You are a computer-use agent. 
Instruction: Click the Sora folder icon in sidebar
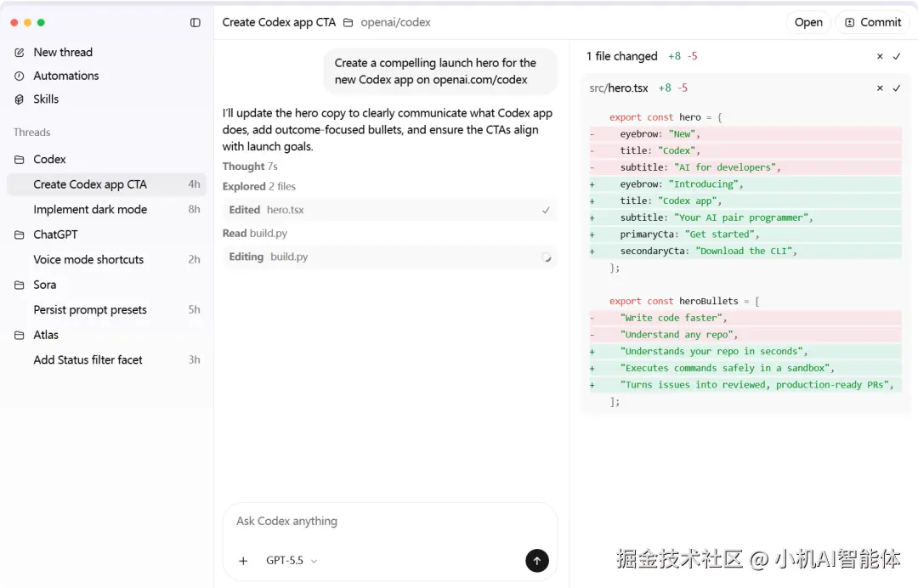(20, 285)
